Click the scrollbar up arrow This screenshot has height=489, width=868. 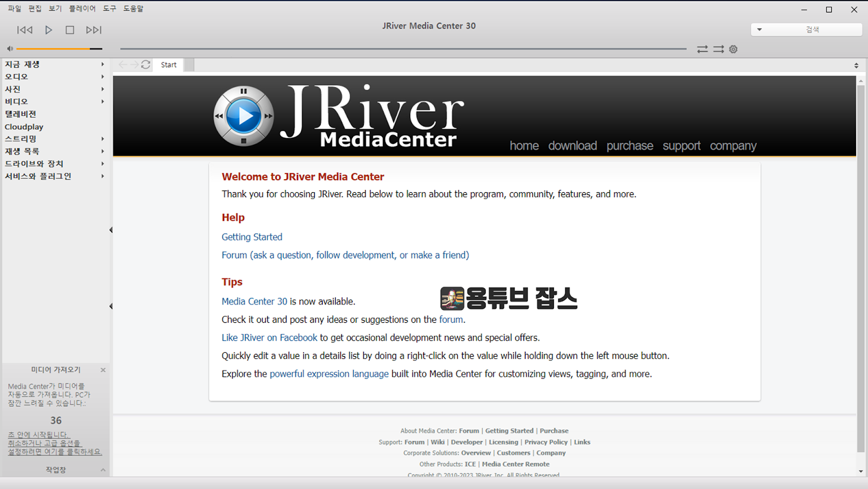click(861, 80)
